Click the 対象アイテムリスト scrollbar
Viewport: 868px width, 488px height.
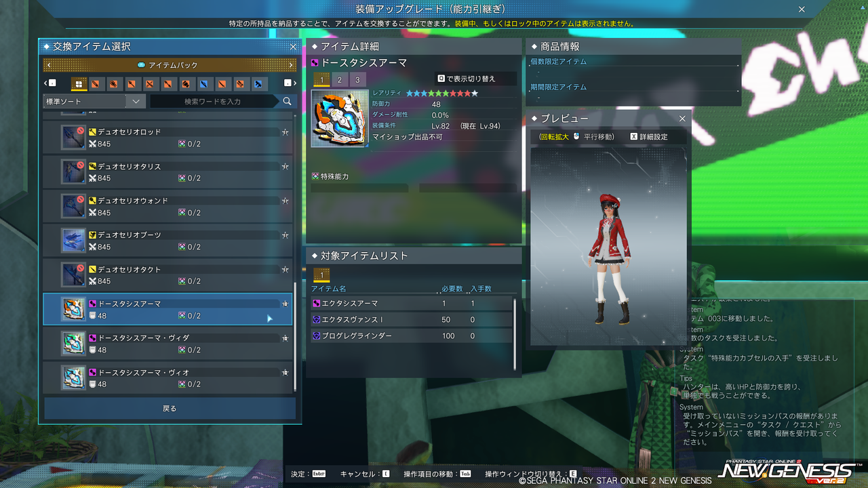(515, 333)
